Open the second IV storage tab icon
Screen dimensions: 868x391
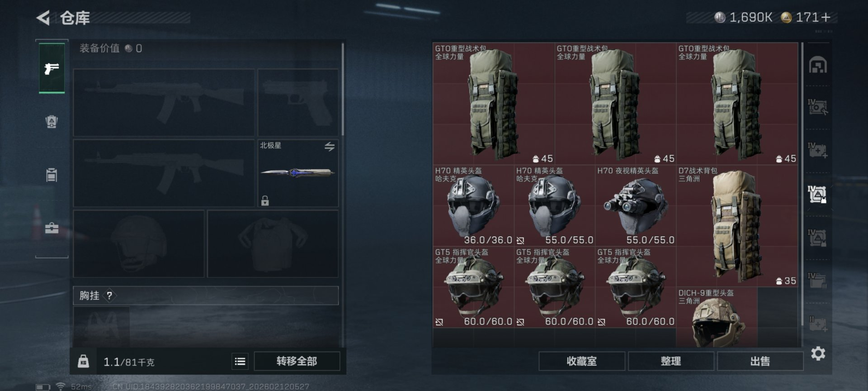[x=818, y=151]
